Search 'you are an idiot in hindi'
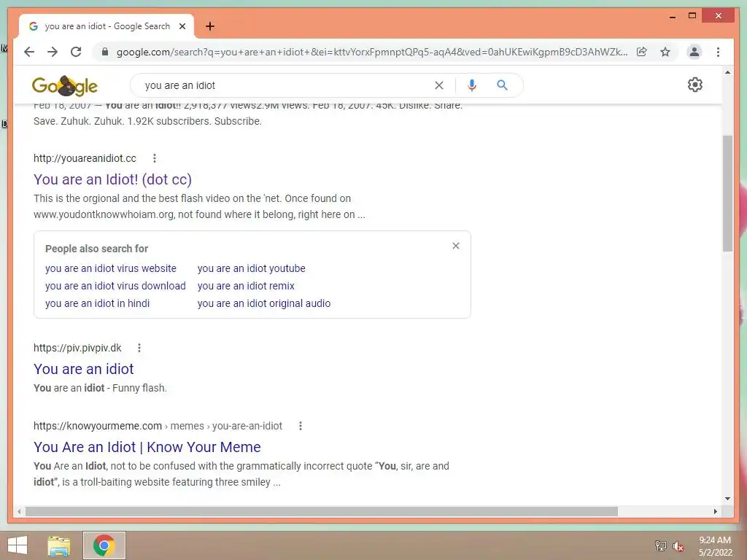Screen dimensions: 747x560 coord(97,303)
